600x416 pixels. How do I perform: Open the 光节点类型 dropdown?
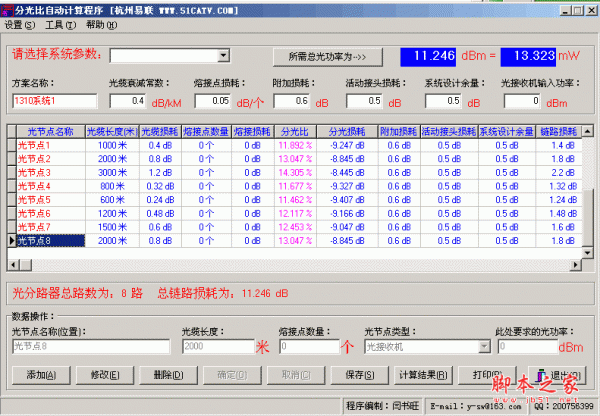[x=484, y=347]
